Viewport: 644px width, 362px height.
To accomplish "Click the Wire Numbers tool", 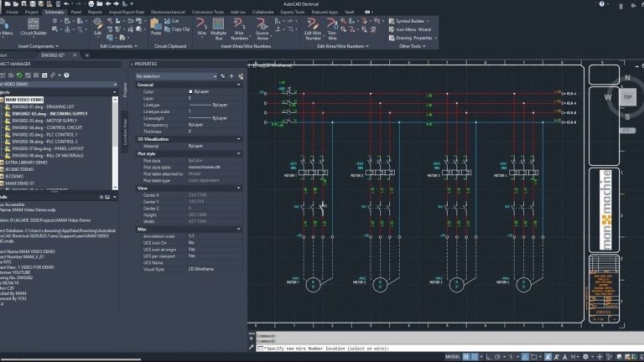I will tap(239, 28).
